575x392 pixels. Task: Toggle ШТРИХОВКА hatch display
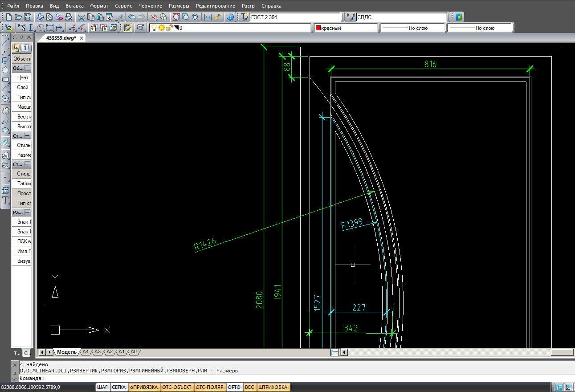[273, 387]
